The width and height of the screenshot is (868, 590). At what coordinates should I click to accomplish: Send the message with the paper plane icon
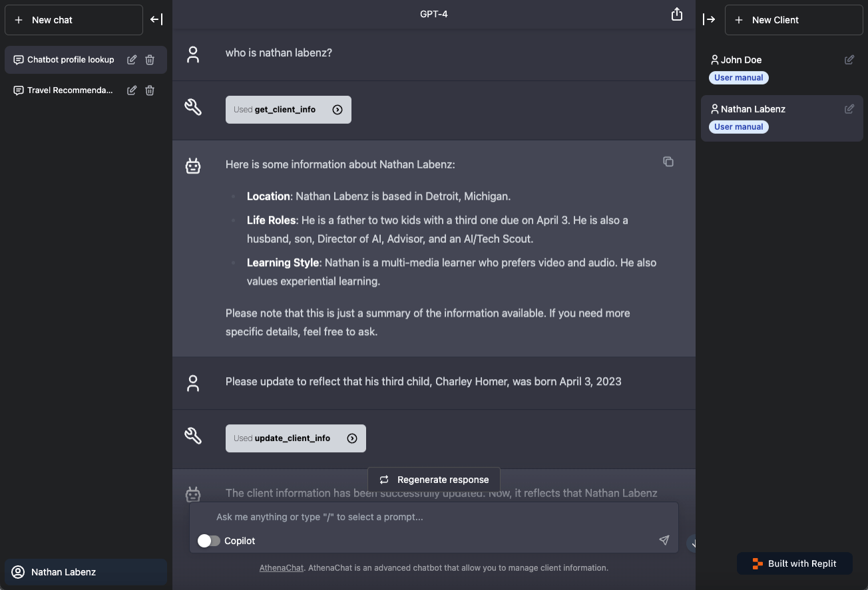coord(664,540)
